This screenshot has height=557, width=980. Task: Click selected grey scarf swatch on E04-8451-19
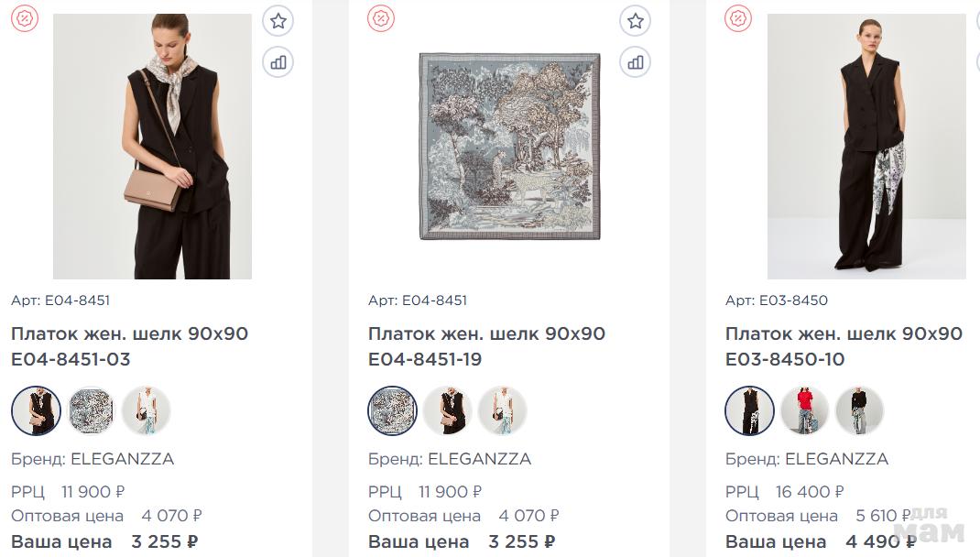[x=393, y=410]
